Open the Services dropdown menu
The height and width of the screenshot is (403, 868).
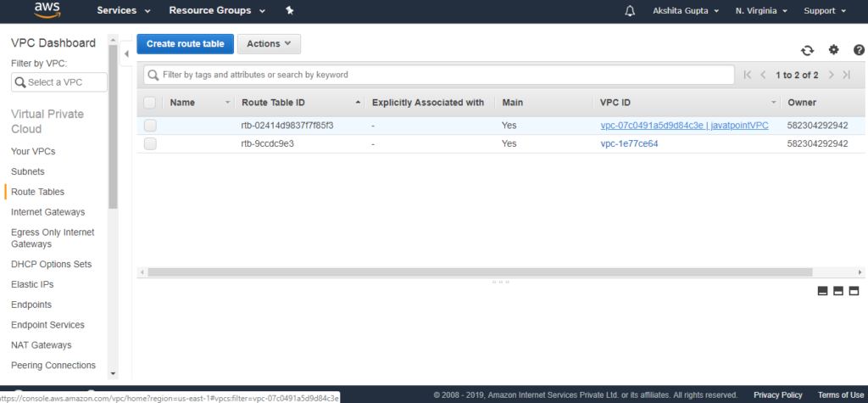click(124, 10)
